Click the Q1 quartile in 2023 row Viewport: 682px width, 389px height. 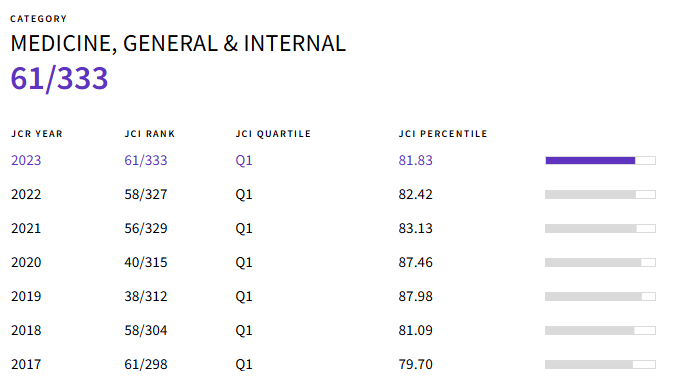click(244, 161)
